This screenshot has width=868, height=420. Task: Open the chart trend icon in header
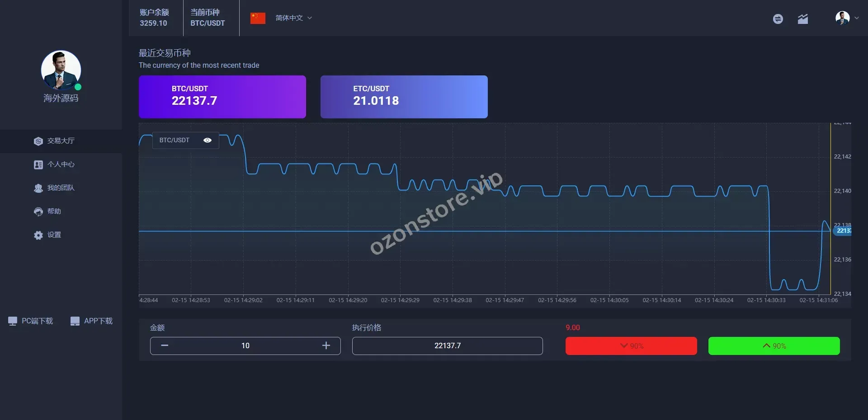tap(802, 19)
